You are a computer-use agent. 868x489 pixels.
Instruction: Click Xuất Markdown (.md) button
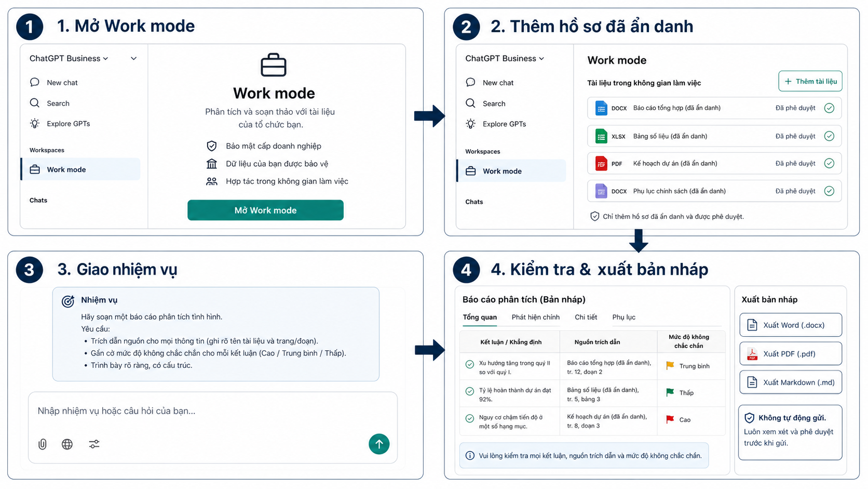click(x=790, y=382)
